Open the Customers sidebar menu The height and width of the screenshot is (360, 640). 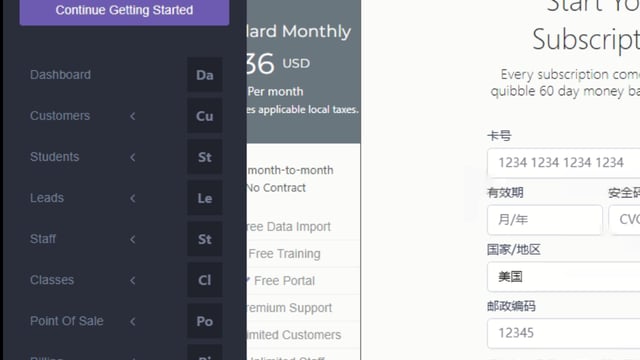pos(60,116)
